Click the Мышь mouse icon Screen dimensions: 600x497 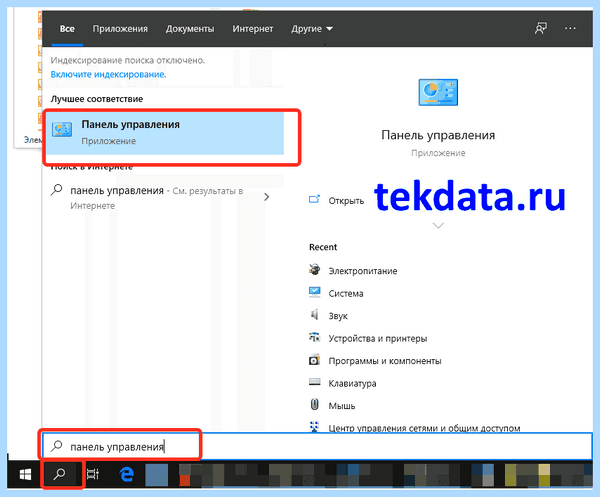pyautogui.click(x=315, y=404)
